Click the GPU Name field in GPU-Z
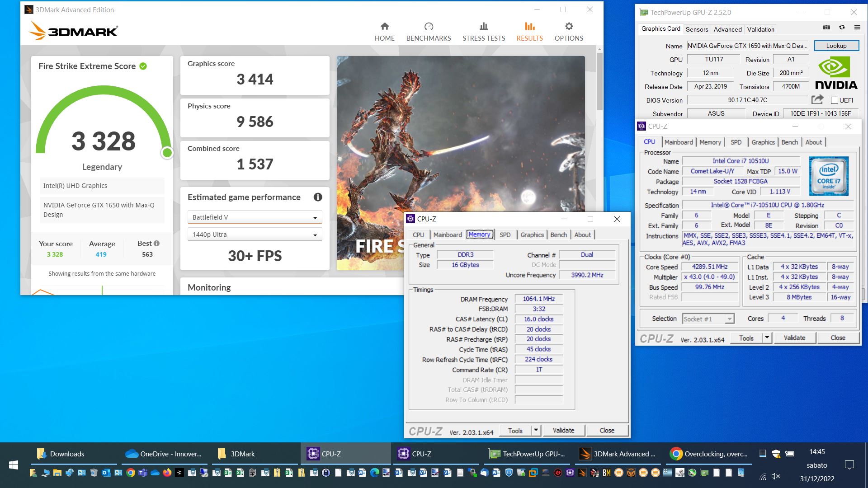Image resolution: width=868 pixels, height=488 pixels. click(748, 46)
